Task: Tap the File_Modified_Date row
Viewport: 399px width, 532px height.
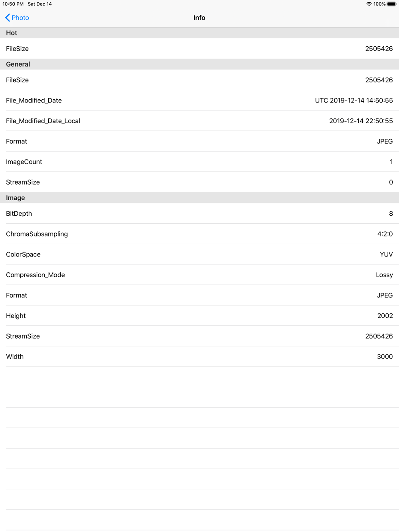Action: point(199,100)
